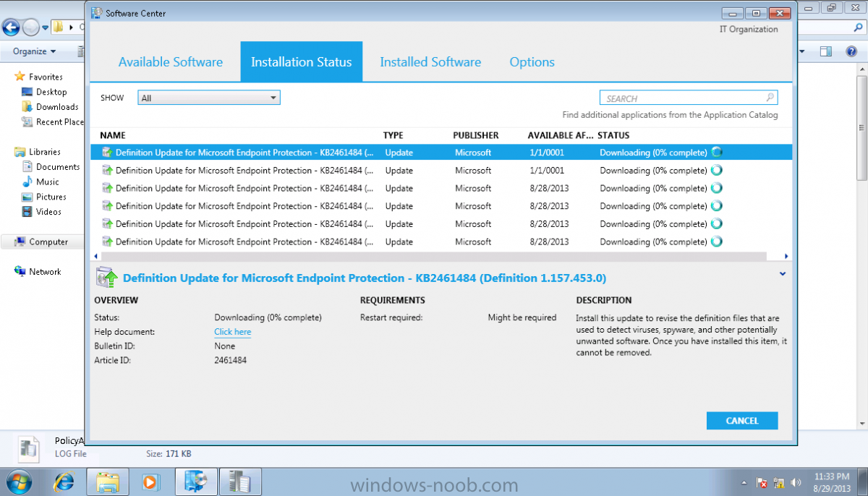Click the 'Might be required' restart value
This screenshot has width=868, height=496.
click(522, 317)
